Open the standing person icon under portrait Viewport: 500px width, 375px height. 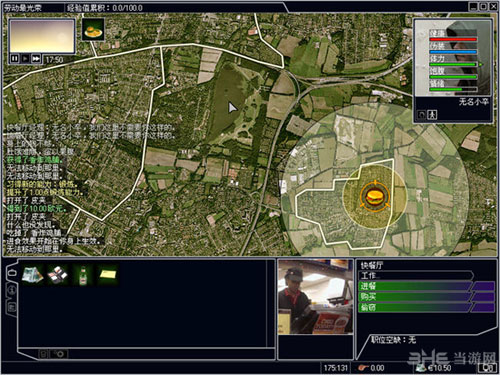[432, 115]
